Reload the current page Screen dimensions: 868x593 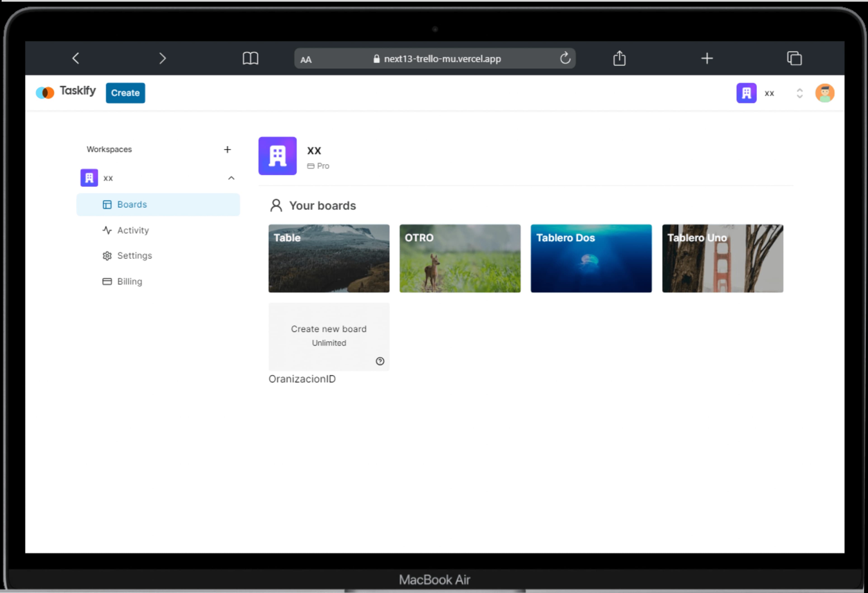[565, 58]
